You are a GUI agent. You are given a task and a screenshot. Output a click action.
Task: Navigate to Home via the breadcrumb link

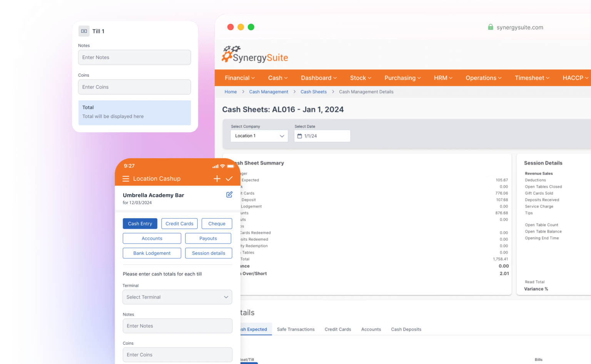click(230, 92)
